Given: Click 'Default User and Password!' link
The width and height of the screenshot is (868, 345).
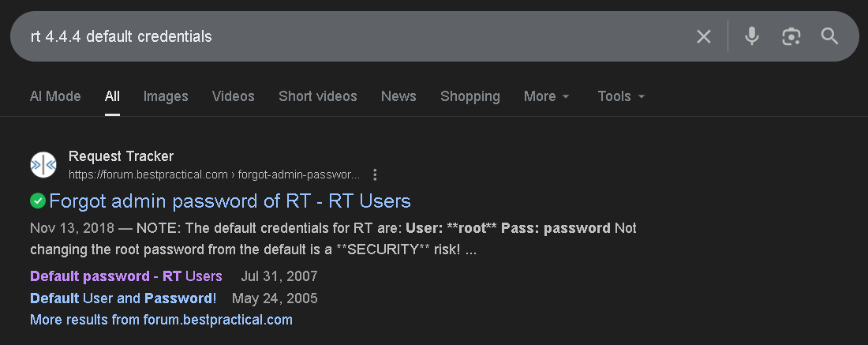Looking at the screenshot, I should click(x=123, y=298).
